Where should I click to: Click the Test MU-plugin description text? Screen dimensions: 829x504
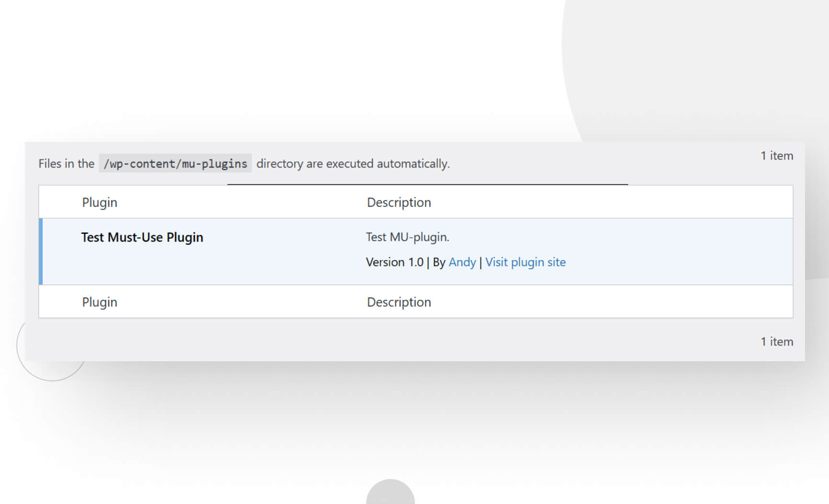[x=407, y=237]
